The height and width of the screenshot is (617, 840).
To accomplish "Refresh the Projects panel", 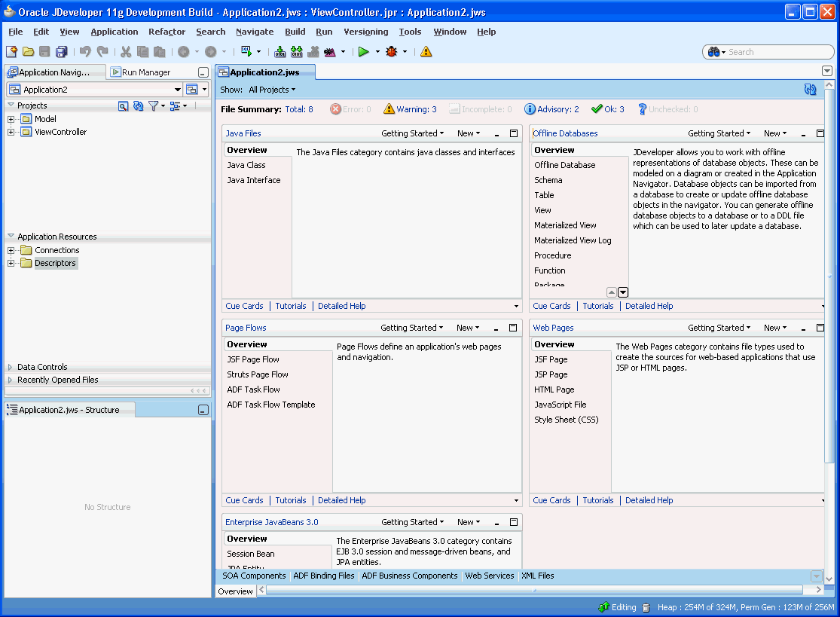I will click(138, 106).
